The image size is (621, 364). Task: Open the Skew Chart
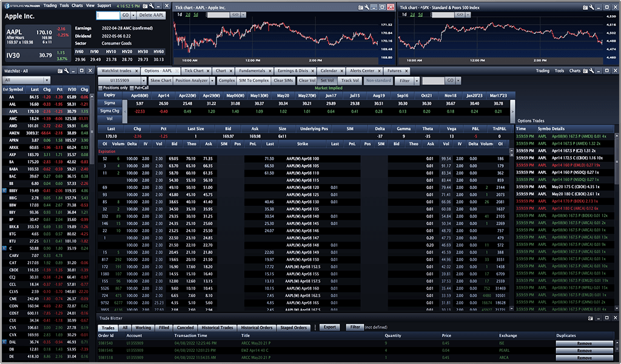(160, 81)
